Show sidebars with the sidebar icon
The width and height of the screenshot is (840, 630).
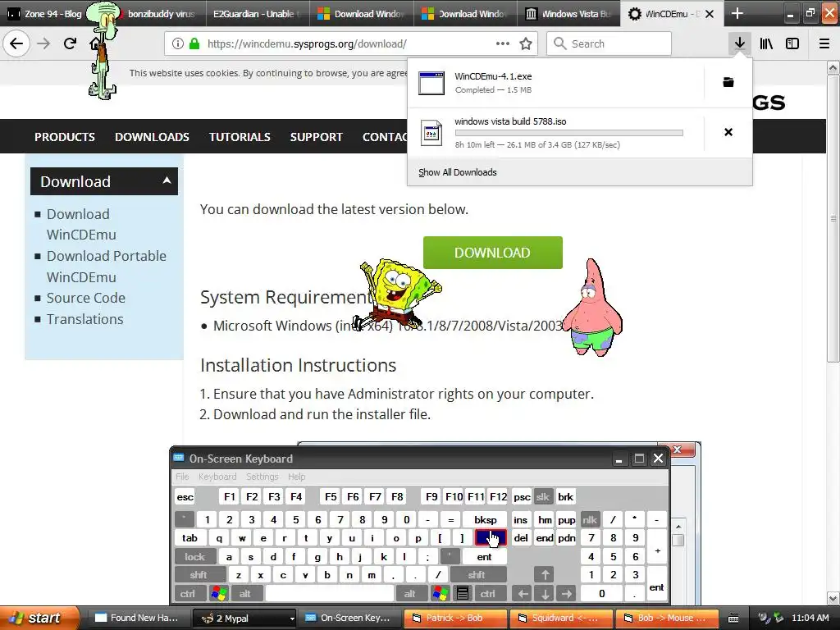[792, 43]
